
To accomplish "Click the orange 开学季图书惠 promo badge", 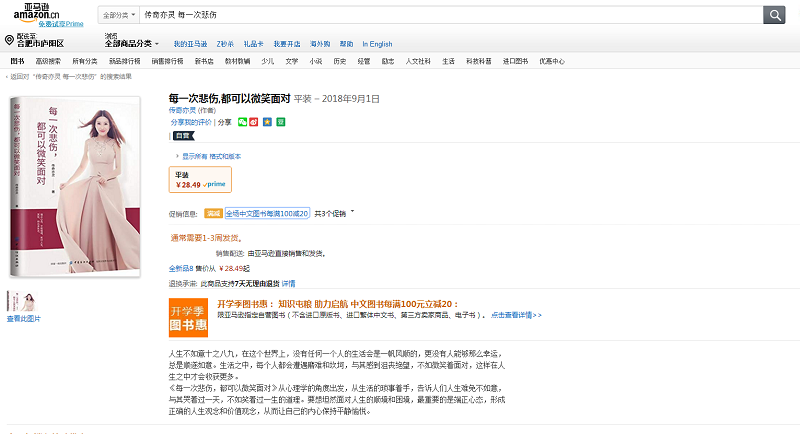I will [188, 316].
